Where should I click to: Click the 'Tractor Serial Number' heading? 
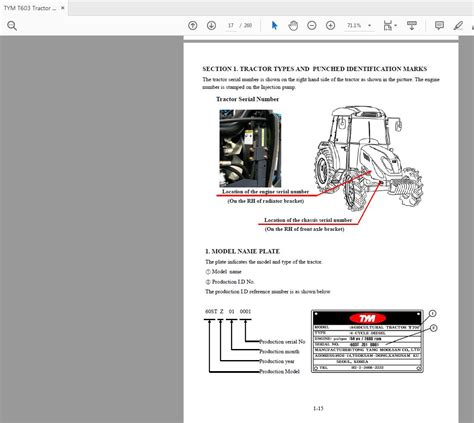247,99
